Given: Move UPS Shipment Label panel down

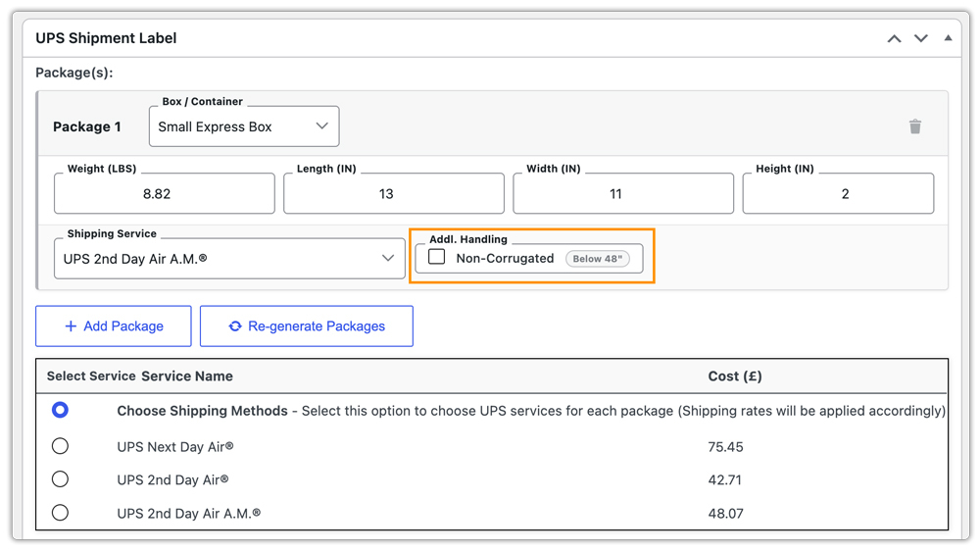Looking at the screenshot, I should click(920, 39).
